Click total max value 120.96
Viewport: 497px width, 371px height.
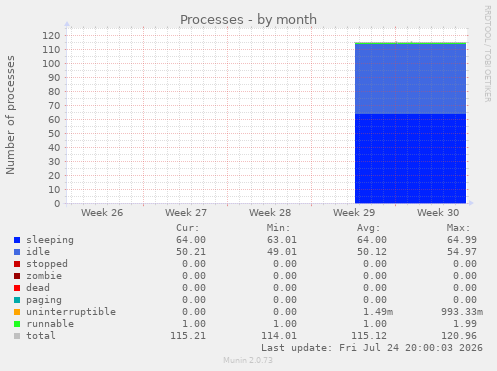(459, 336)
